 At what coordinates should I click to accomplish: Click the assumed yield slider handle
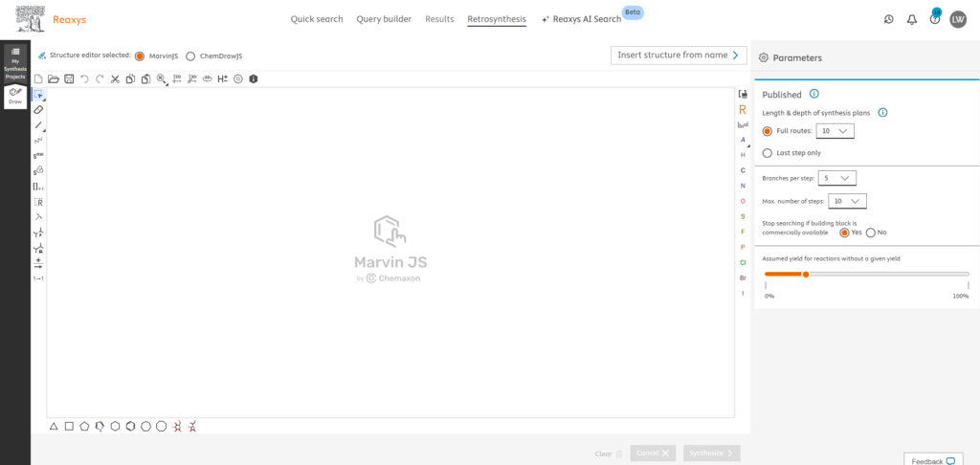[806, 274]
